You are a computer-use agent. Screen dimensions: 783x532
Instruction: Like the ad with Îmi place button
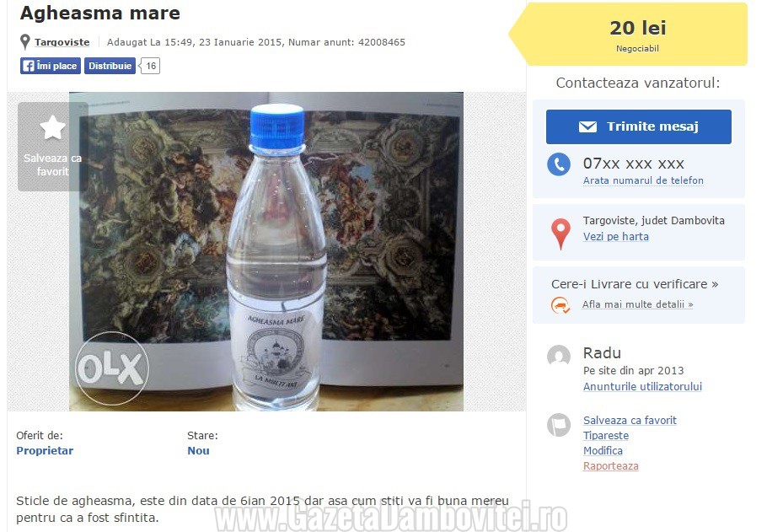click(51, 66)
